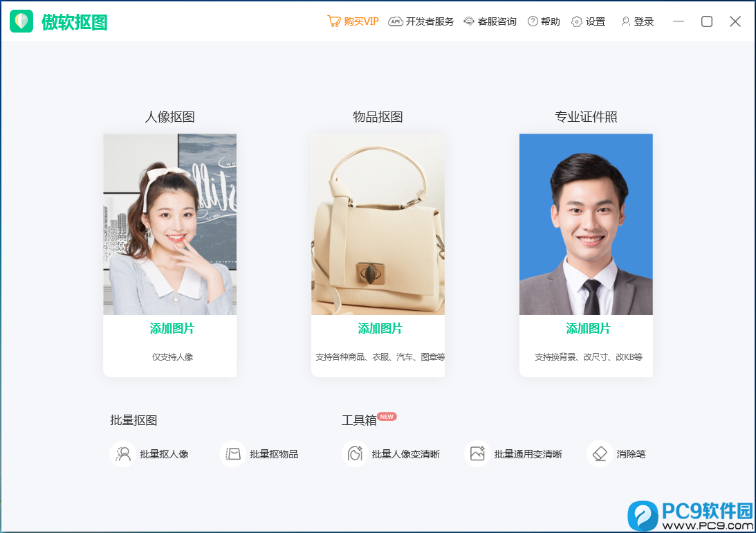Click the 消除笔 label text
The image size is (756, 533).
coord(631,454)
